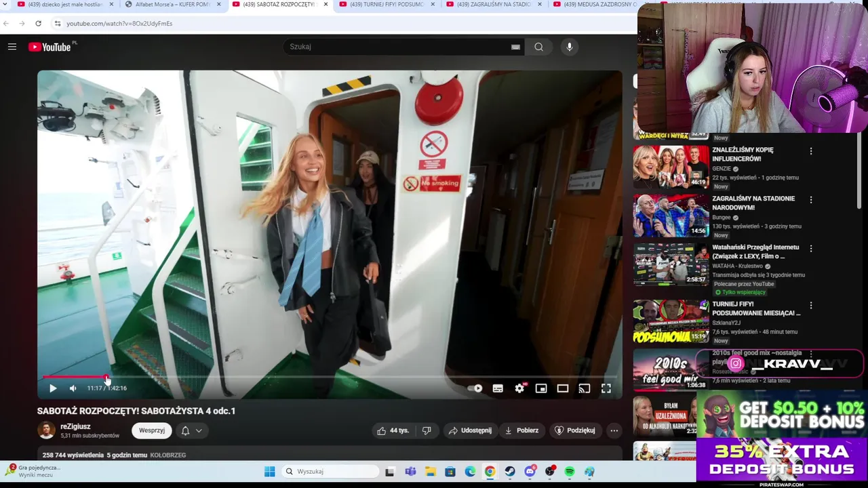Reload the page in the browser
Viewport: 868px width, 488px height.
38,23
